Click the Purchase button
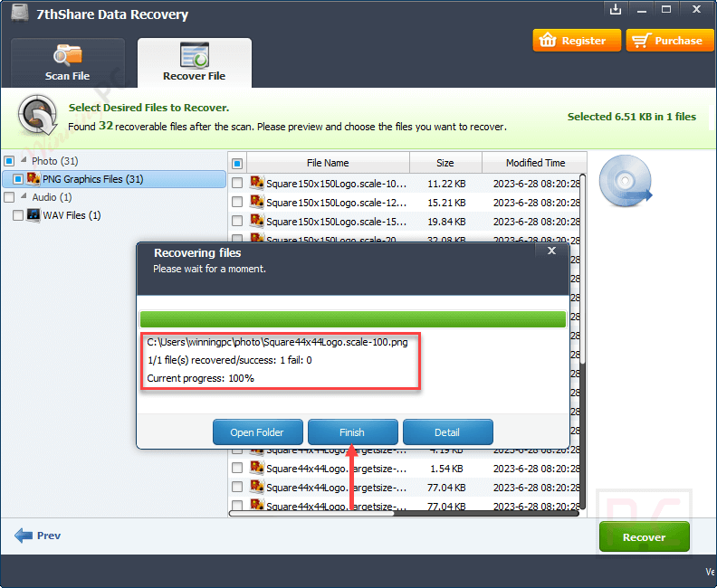The image size is (717, 588). click(x=670, y=40)
